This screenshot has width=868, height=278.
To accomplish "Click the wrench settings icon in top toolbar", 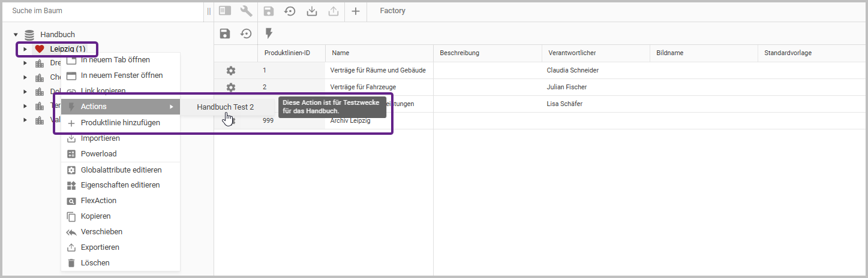I will 246,11.
